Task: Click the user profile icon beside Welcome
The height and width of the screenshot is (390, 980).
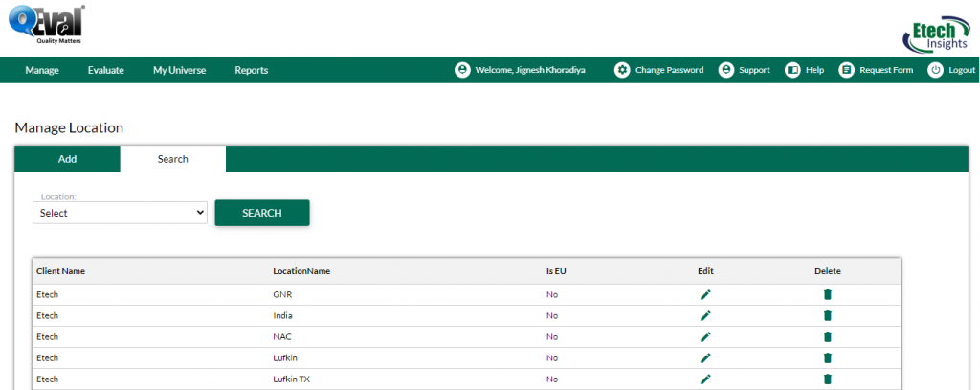Action: tap(462, 70)
